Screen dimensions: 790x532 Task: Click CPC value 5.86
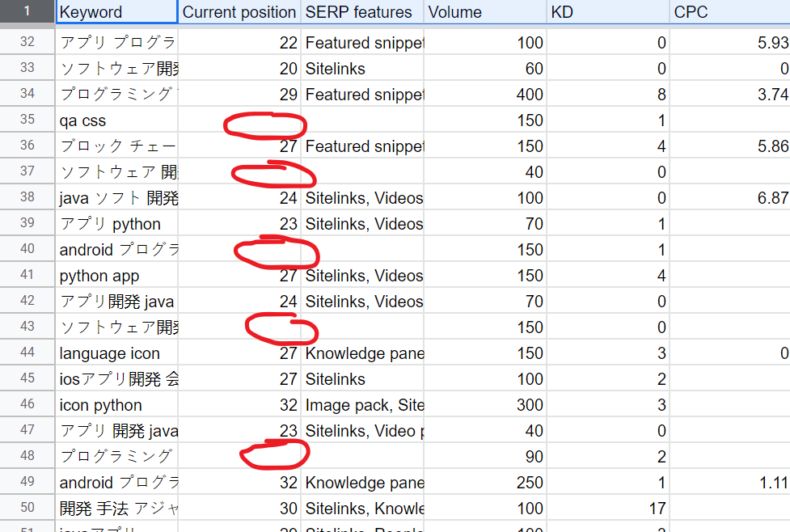point(729,146)
